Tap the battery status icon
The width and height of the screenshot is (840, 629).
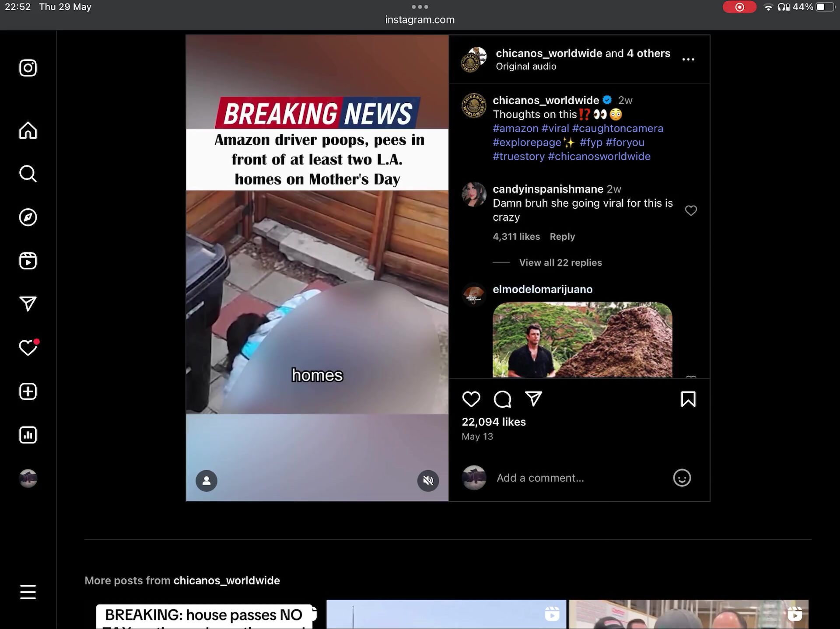[826, 7]
